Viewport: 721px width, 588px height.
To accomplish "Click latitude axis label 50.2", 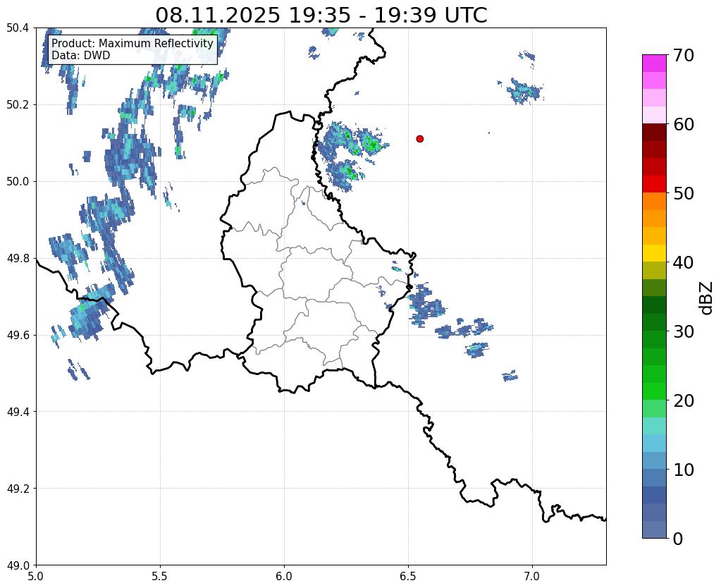I will pos(18,105).
